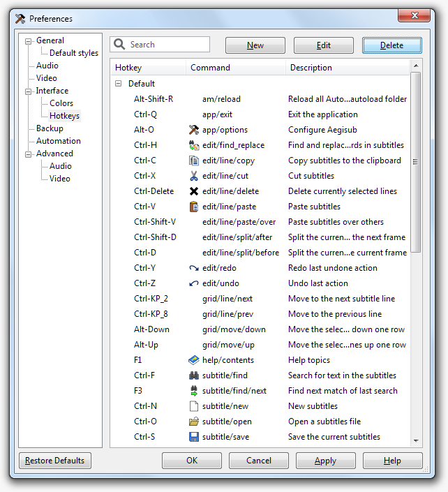Close the Preferences dialog
The width and height of the screenshot is (448, 492).
pos(414,15)
